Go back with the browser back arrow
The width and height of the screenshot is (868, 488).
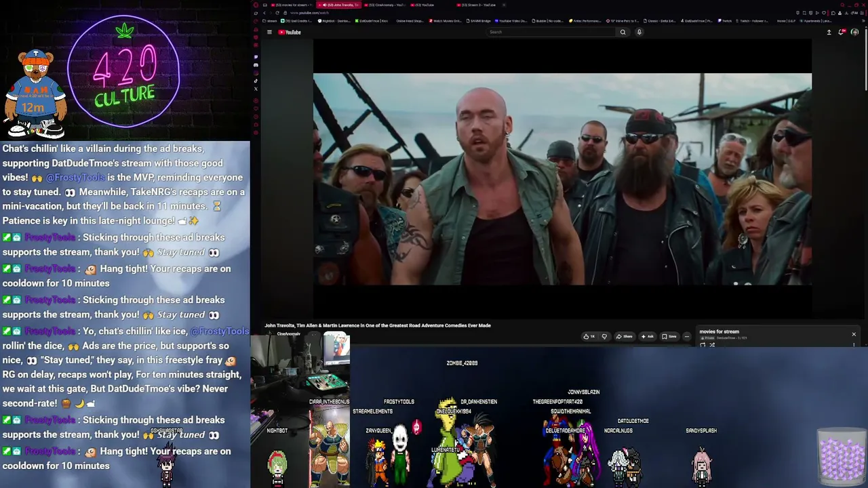pyautogui.click(x=265, y=13)
